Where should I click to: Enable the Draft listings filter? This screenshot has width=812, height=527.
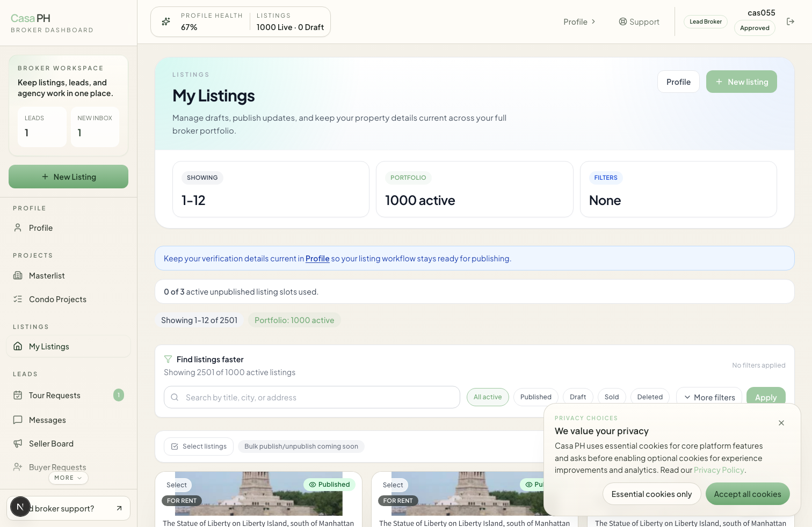click(x=577, y=397)
